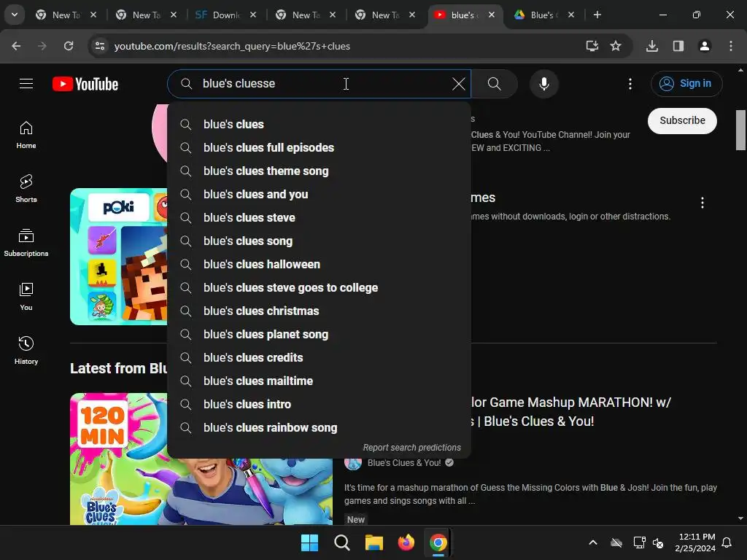Go back with browser back arrow
Viewport: 747px width, 560px height.
point(16,46)
